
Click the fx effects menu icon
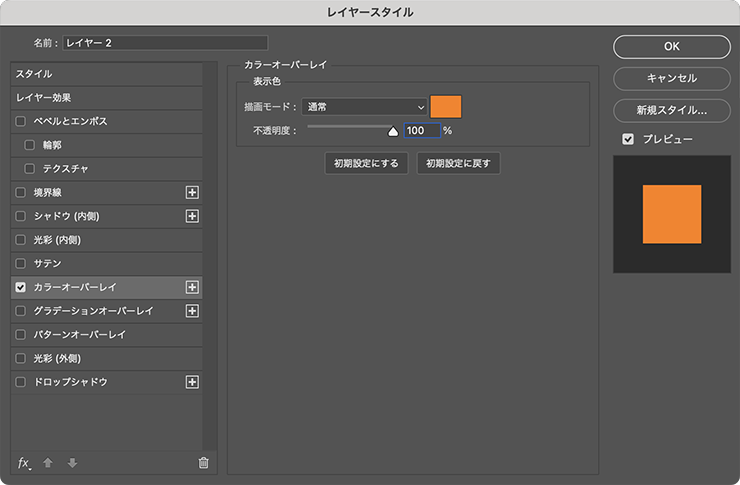(x=24, y=462)
